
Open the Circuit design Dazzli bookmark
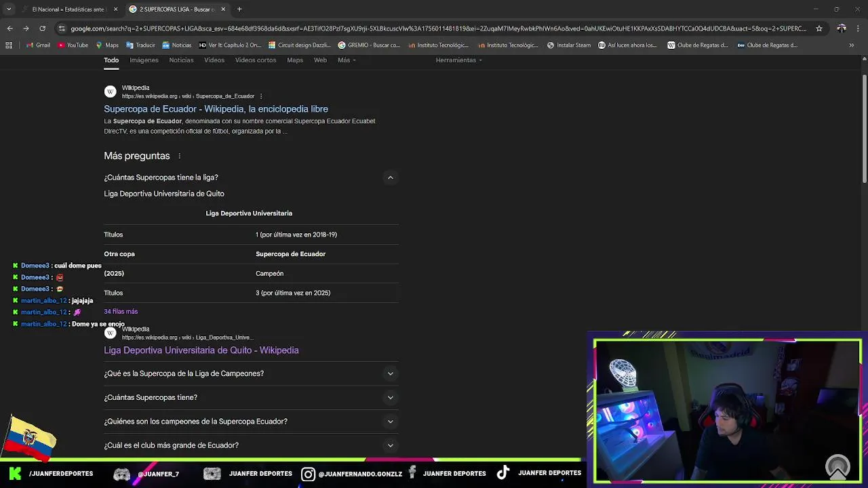click(x=299, y=45)
